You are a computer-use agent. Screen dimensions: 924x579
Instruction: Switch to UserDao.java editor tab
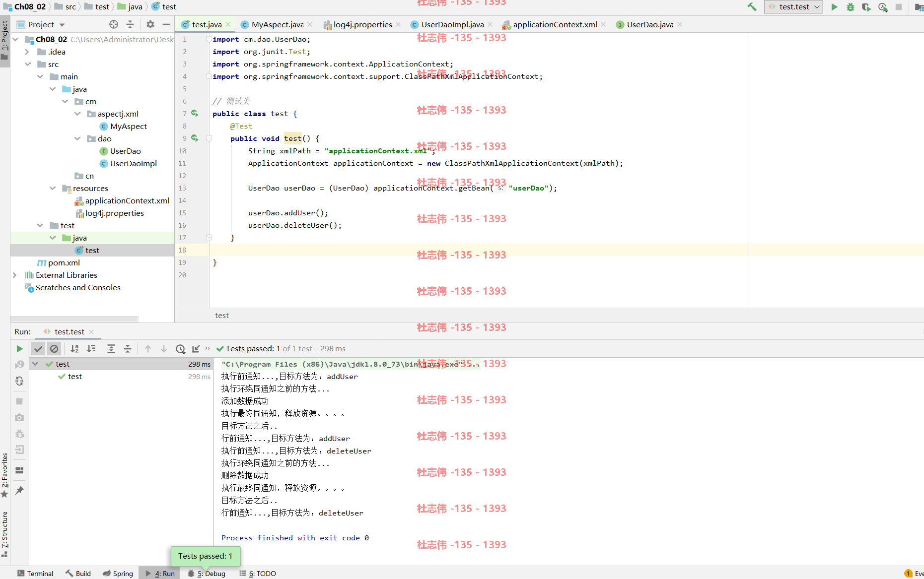(x=650, y=24)
